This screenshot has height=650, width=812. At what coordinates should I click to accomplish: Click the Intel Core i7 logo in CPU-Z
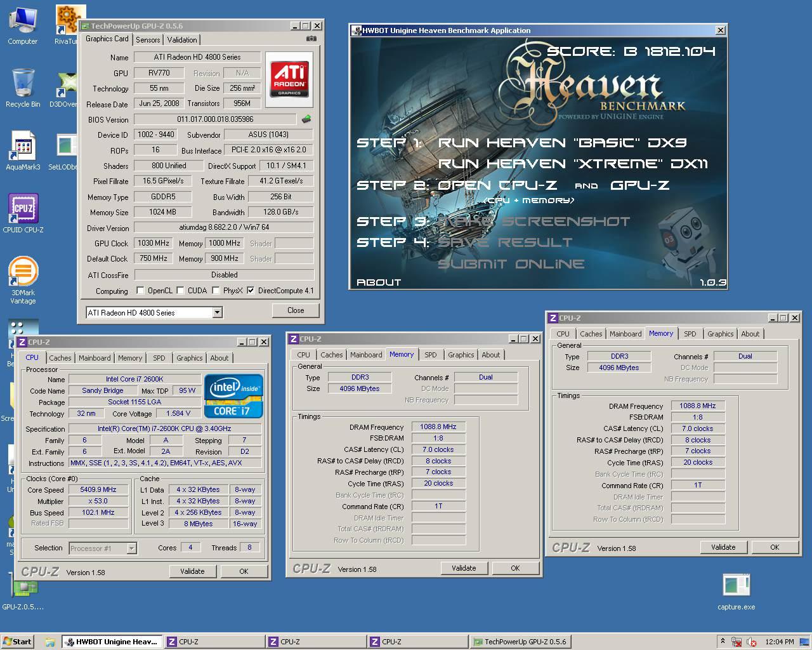point(233,396)
